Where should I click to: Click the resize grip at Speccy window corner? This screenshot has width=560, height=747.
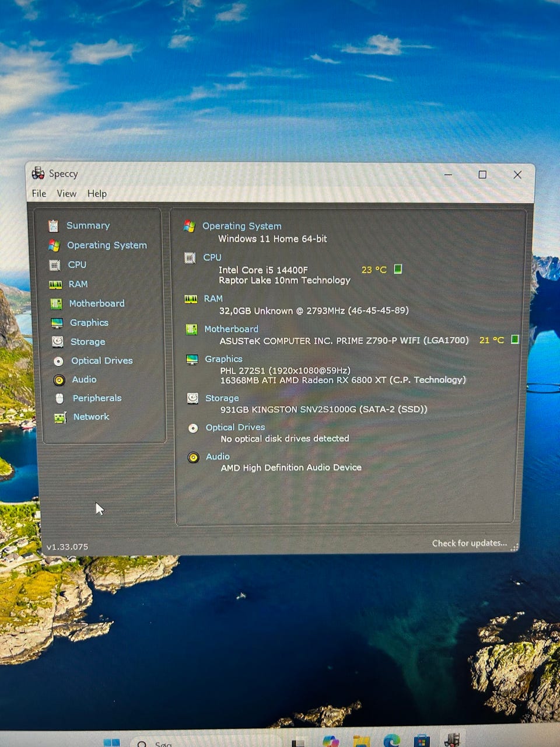point(514,547)
